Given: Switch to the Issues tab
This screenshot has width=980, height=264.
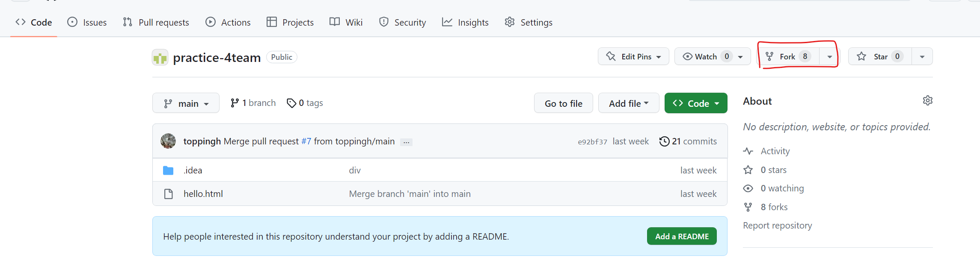Looking at the screenshot, I should [87, 22].
